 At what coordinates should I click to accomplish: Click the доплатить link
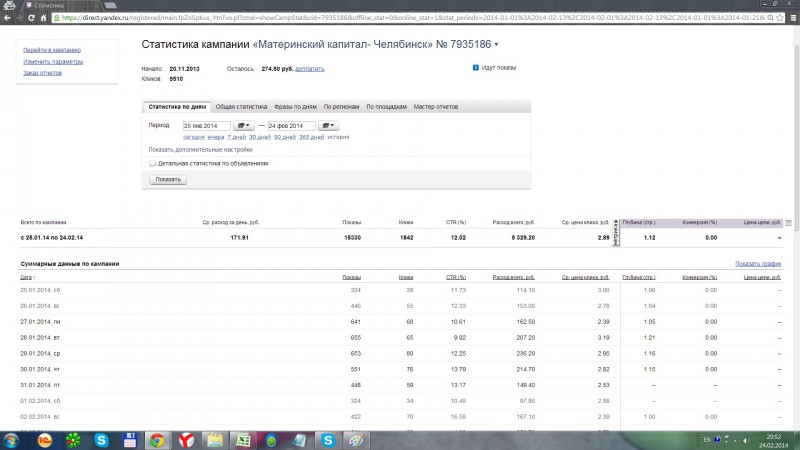(x=310, y=69)
